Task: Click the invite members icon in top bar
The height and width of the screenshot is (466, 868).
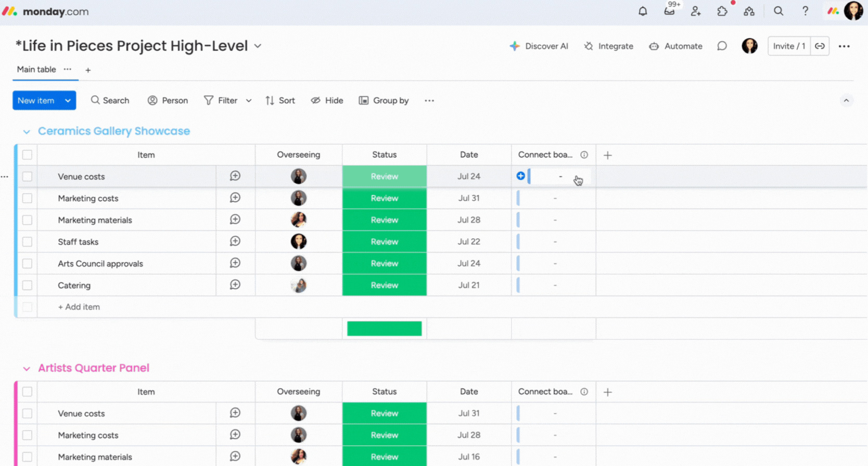Action: 696,11
